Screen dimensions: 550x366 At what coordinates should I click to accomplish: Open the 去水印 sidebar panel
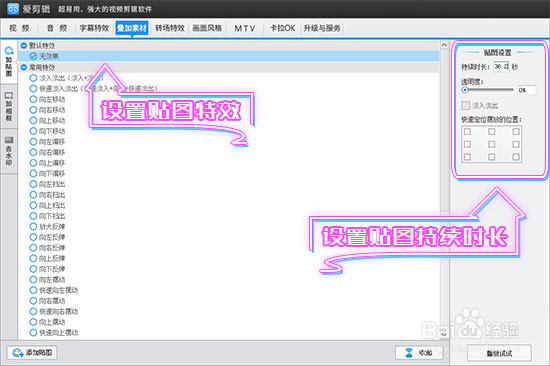(x=9, y=151)
